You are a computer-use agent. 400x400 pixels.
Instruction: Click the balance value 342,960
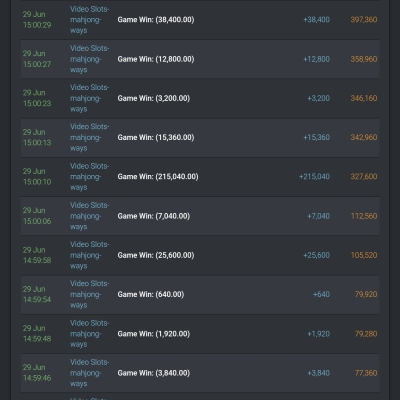[x=364, y=137]
